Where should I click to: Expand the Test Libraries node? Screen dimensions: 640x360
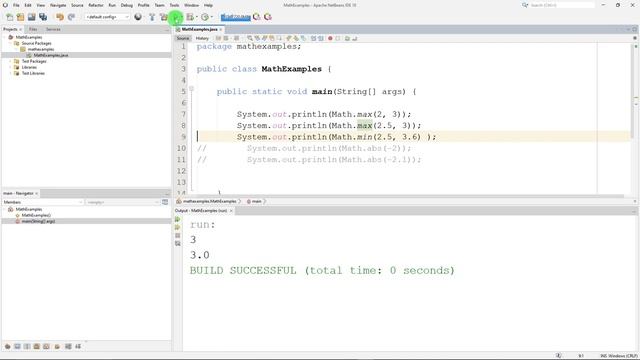click(11, 73)
